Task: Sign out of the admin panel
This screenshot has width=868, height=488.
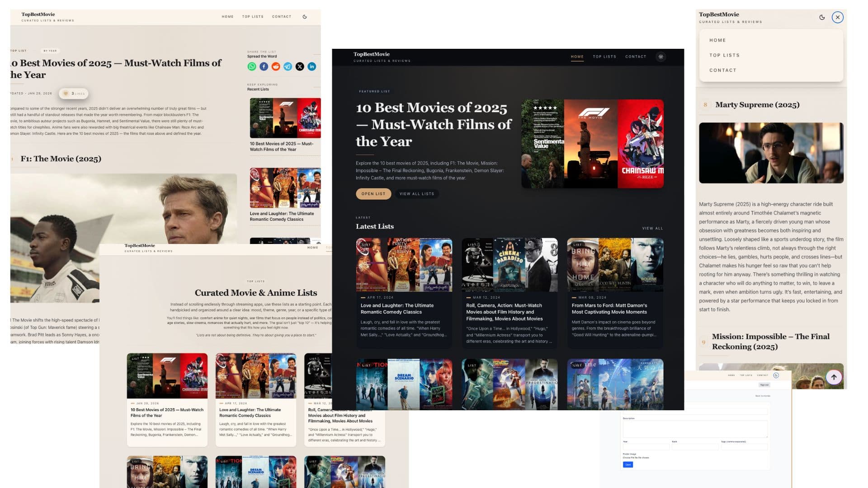Action: (764, 385)
